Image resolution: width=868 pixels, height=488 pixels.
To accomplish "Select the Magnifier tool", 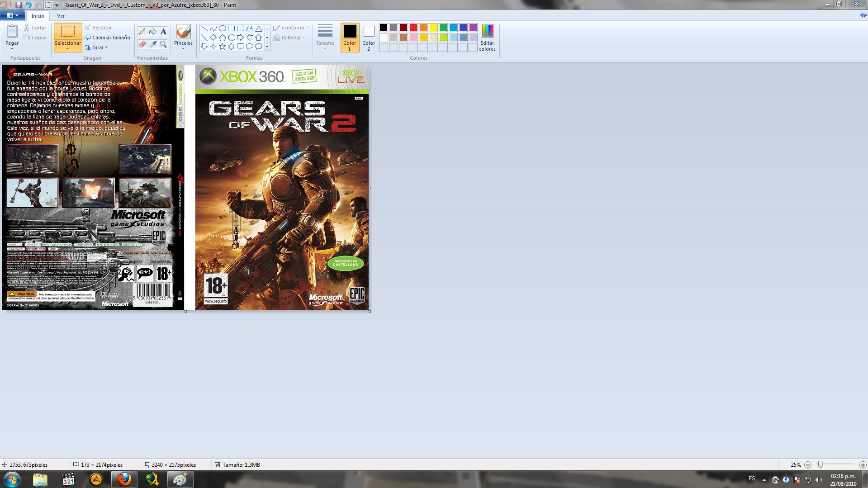I will [163, 44].
